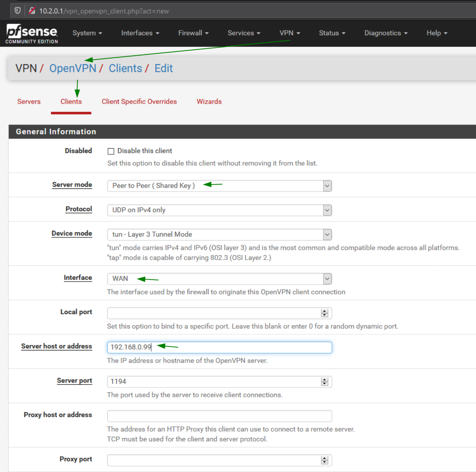Click the Clients breadcrumb link
The width and height of the screenshot is (476, 472).
click(x=125, y=68)
